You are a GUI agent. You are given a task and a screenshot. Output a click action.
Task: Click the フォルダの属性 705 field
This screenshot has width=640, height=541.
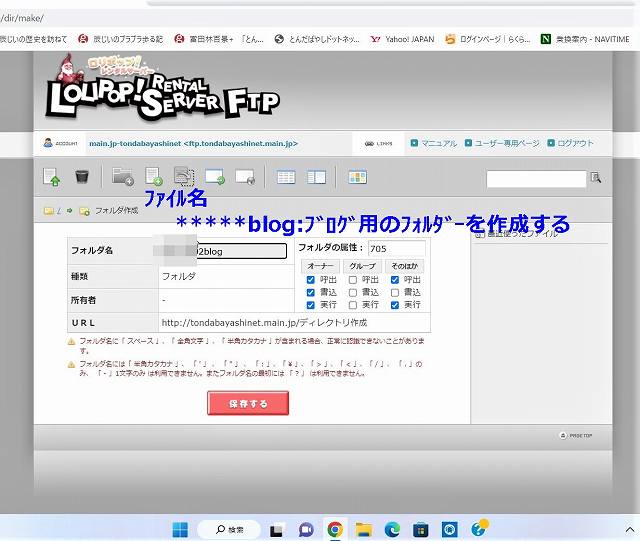[x=395, y=248]
